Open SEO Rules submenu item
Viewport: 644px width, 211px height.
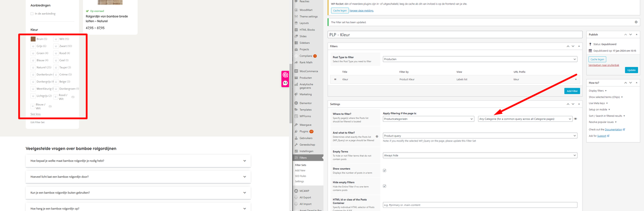pyautogui.click(x=300, y=176)
